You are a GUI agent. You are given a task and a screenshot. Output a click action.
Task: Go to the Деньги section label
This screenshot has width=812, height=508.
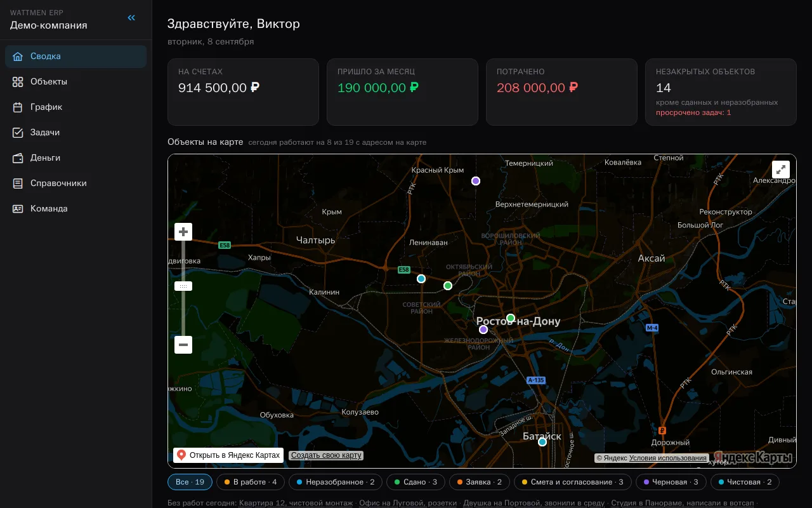[x=46, y=157]
